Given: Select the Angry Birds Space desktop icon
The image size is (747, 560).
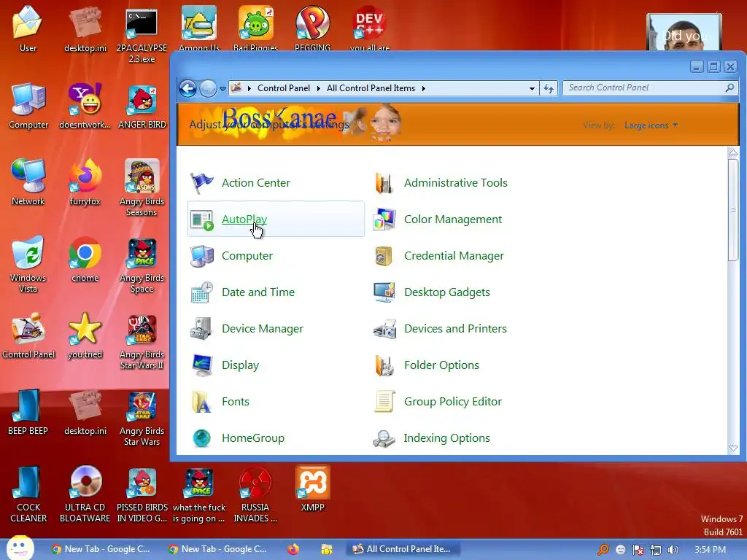Looking at the screenshot, I should (142, 264).
